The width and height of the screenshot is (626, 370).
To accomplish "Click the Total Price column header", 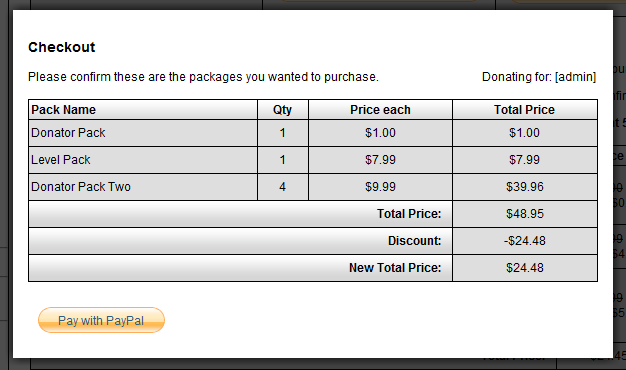I will tap(525, 110).
